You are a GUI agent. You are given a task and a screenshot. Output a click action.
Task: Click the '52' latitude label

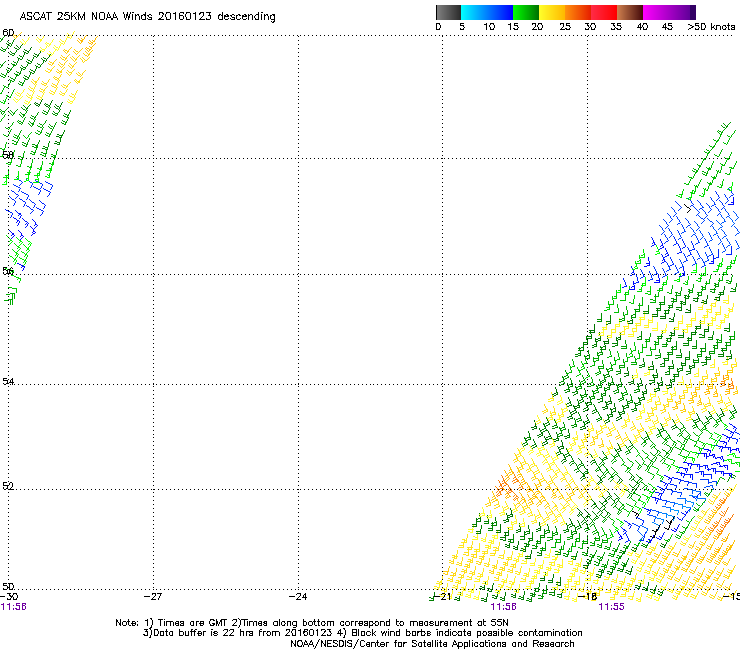[x=8, y=486]
